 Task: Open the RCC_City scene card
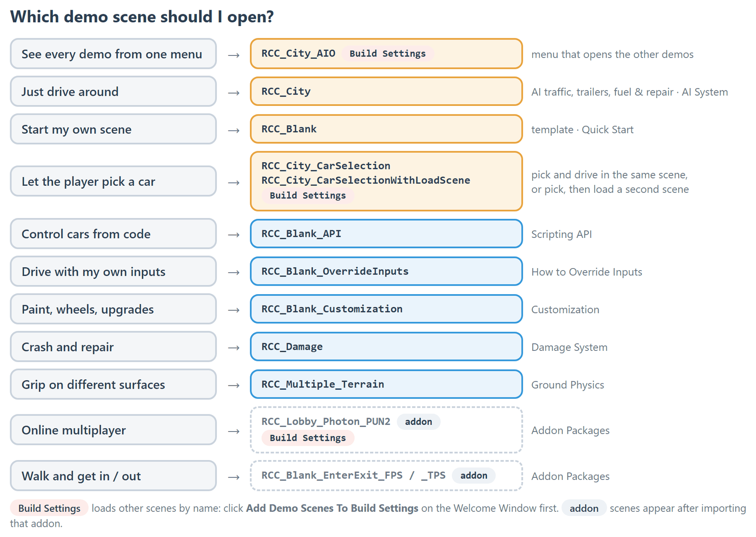pyautogui.click(x=386, y=91)
